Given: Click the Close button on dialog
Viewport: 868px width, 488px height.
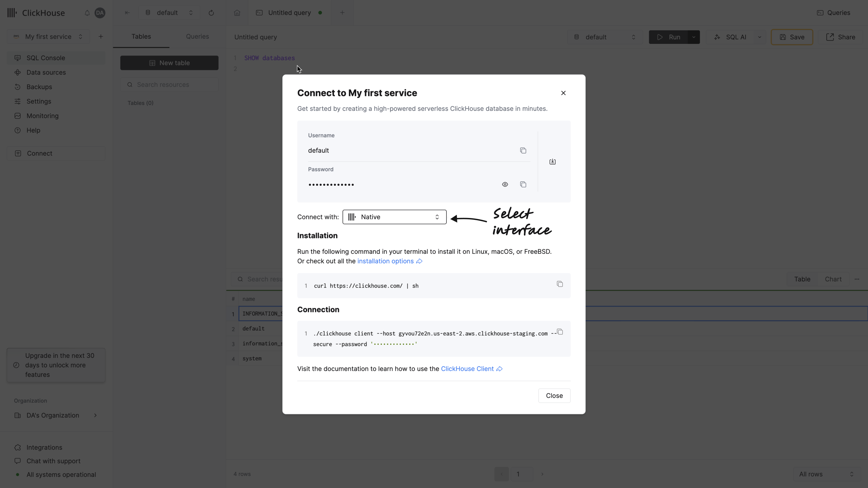Looking at the screenshot, I should 554,395.
